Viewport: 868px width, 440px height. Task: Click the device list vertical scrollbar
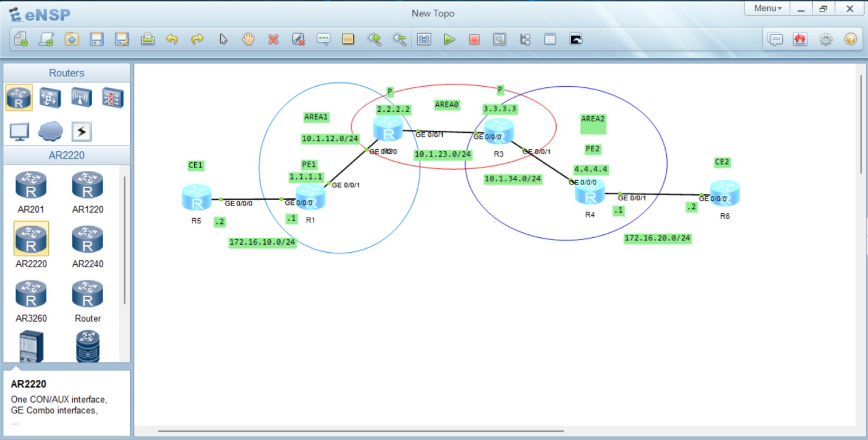tap(125, 240)
